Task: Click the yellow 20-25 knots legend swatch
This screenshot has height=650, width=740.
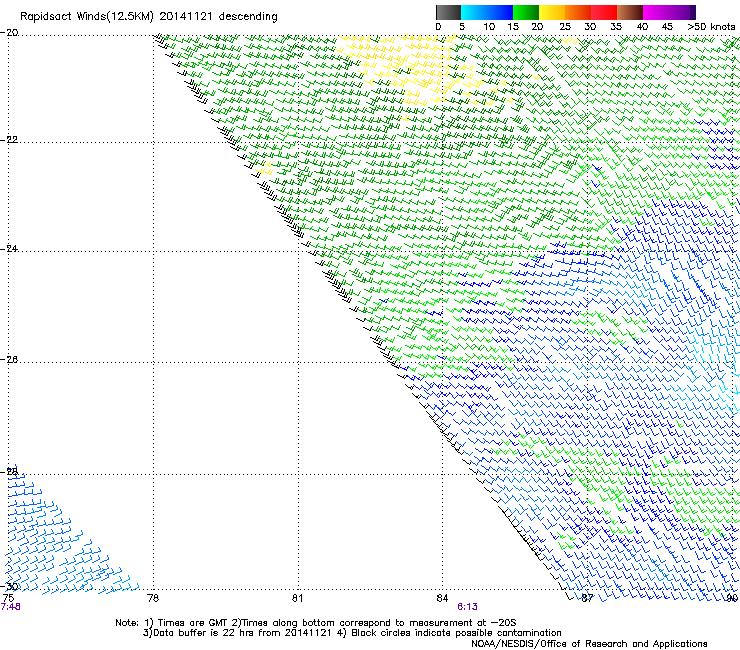Action: coord(552,12)
